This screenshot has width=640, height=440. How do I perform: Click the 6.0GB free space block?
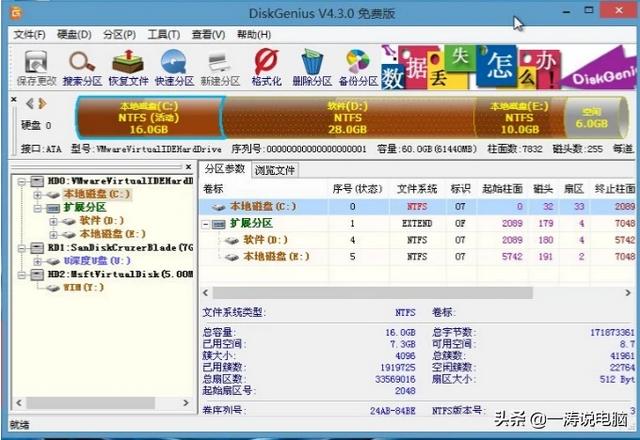[591, 117]
